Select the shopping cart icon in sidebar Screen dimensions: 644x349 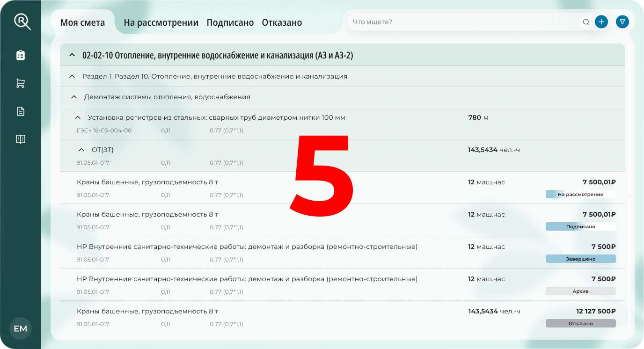pos(20,83)
